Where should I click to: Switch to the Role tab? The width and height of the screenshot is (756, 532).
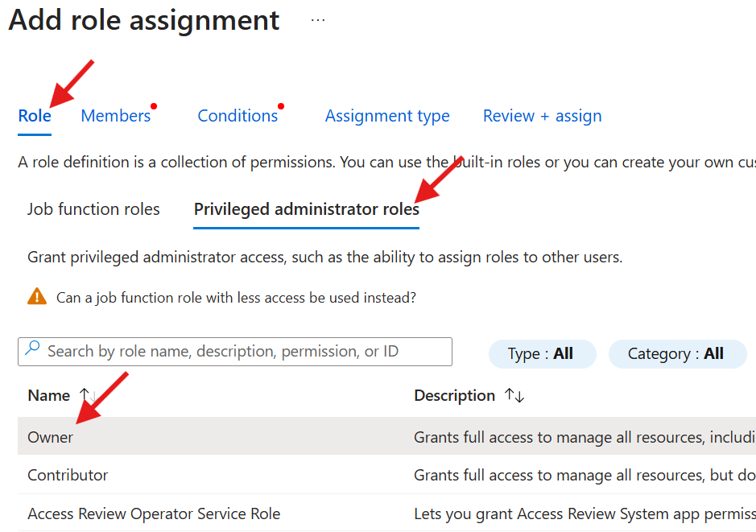35,116
